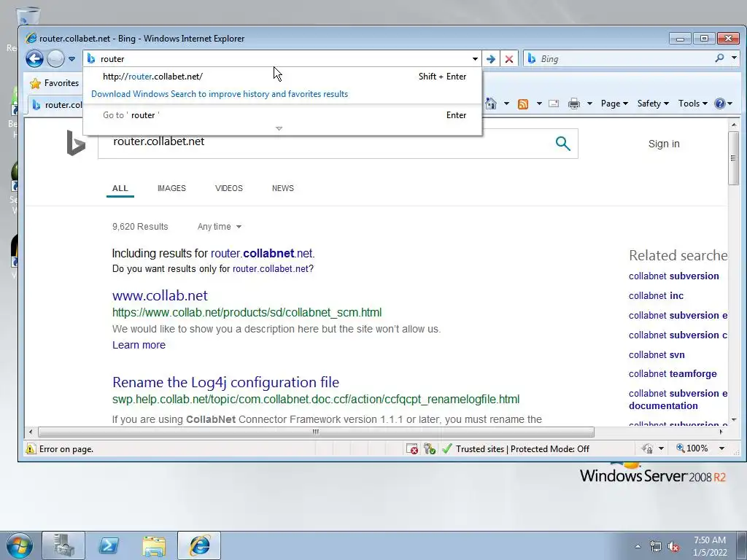Open the recent pages dropdown arrow
The width and height of the screenshot is (747, 560).
71,59
